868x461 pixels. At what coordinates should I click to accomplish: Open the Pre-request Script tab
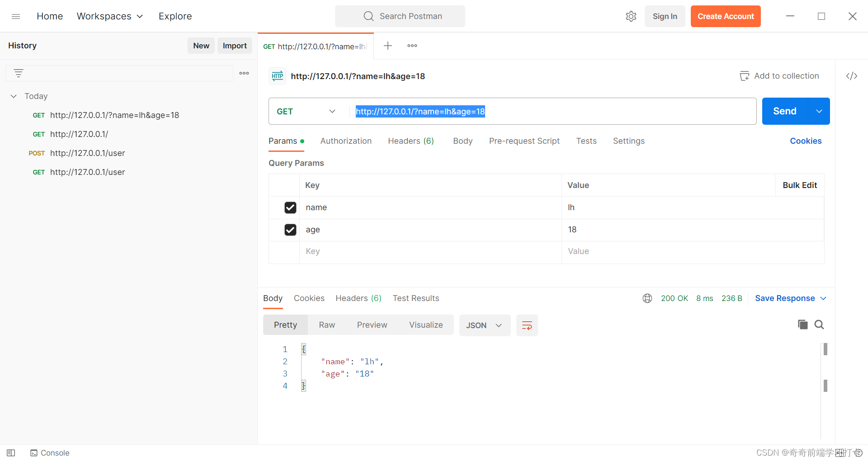click(x=524, y=141)
